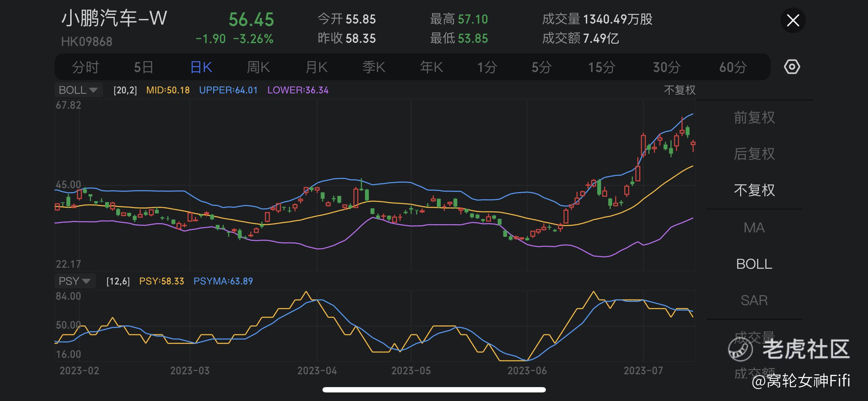The height and width of the screenshot is (401, 868).
Task: Select the 季K quarterly tab
Action: (374, 67)
